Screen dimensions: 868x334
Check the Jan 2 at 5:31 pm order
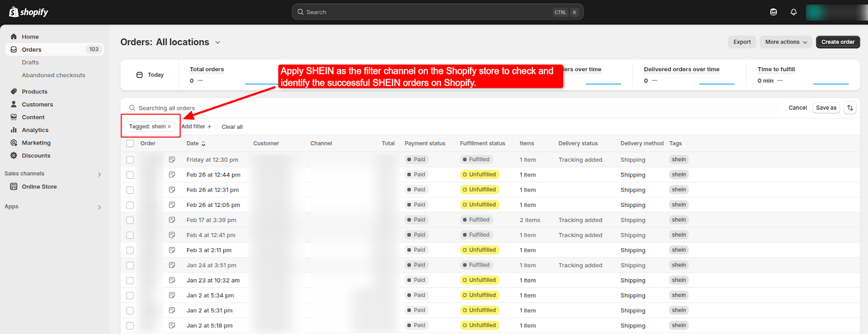tap(130, 311)
